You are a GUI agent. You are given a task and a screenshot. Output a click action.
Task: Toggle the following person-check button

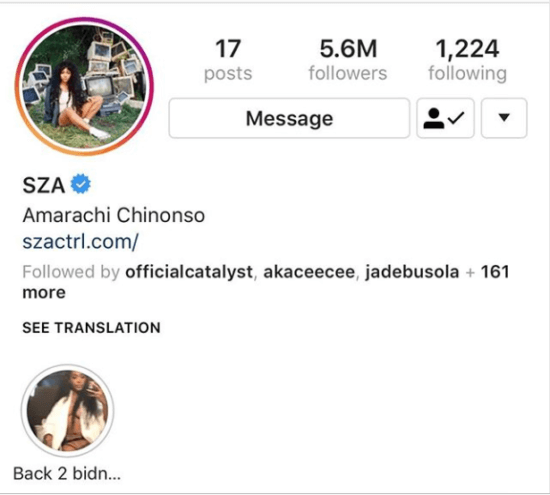(445, 118)
